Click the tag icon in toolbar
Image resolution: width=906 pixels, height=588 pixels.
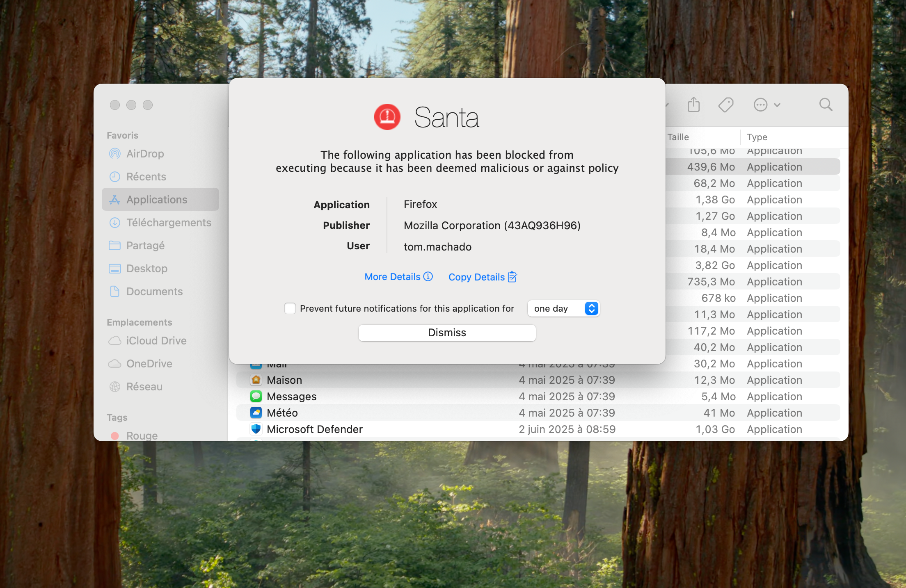[x=725, y=105]
